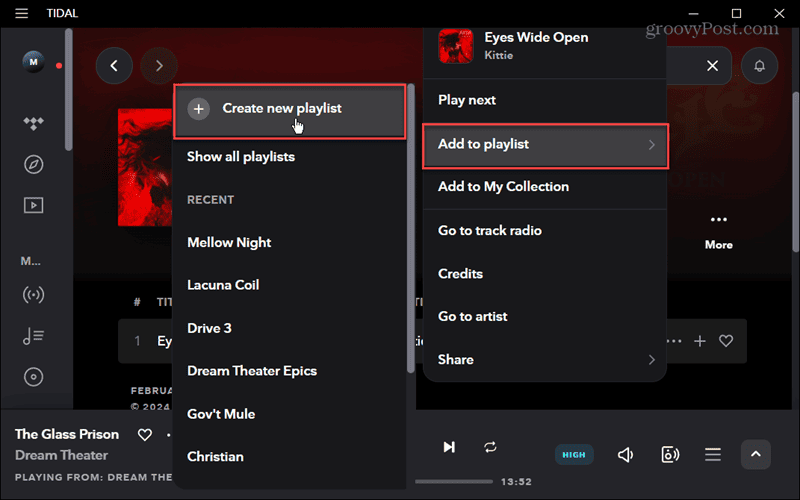Toggle the HIGH audio quality badge
Screen dimensions: 800x500
pyautogui.click(x=574, y=455)
